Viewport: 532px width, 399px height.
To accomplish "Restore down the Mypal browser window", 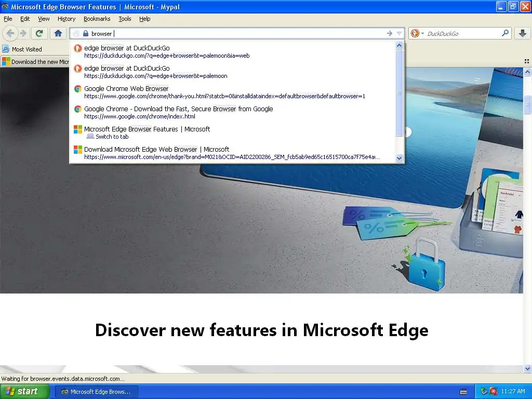I will point(513,7).
